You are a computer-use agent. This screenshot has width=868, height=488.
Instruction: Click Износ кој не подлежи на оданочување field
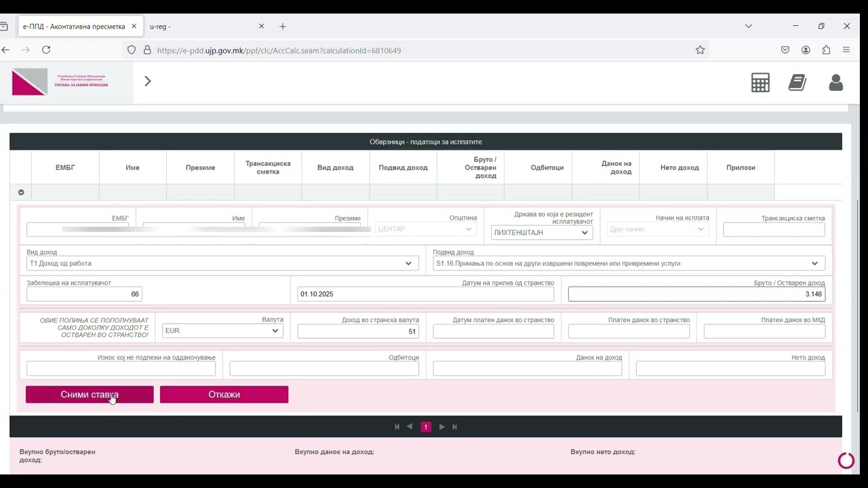click(121, 369)
